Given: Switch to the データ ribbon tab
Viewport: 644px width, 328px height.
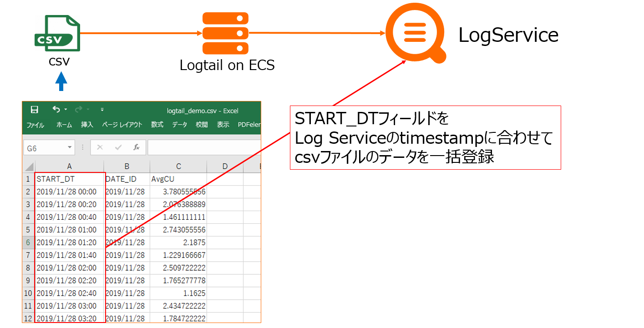Looking at the screenshot, I should click(x=180, y=125).
